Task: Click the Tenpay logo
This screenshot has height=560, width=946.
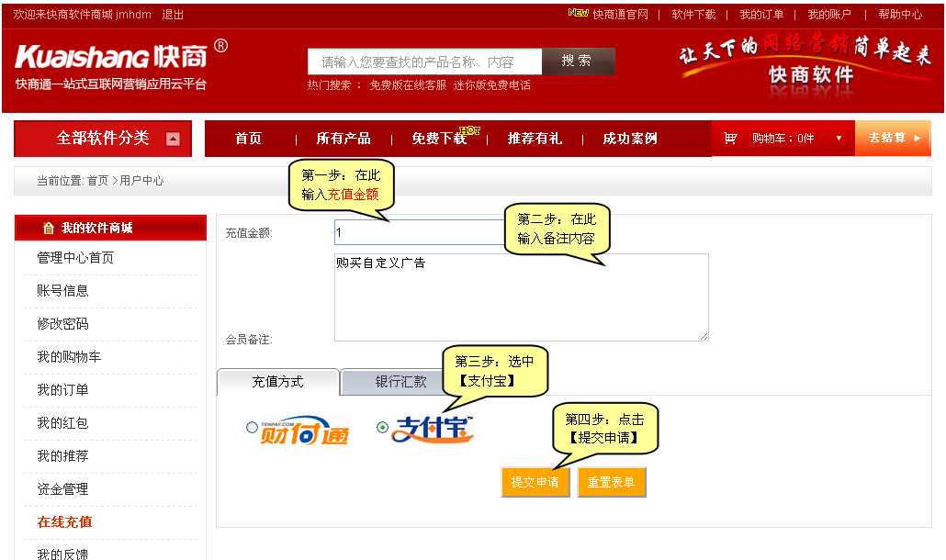Action: coord(304,430)
